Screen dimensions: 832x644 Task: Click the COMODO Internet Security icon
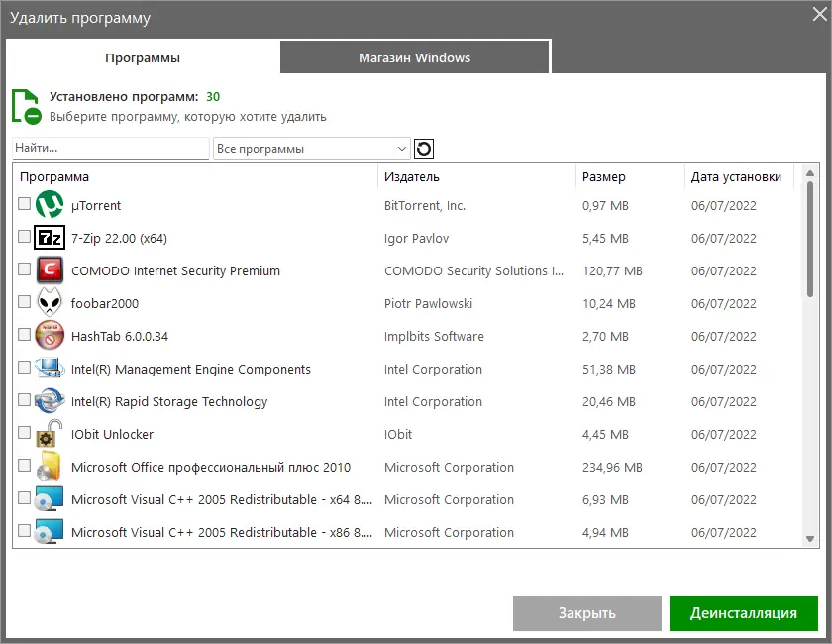[x=50, y=270]
